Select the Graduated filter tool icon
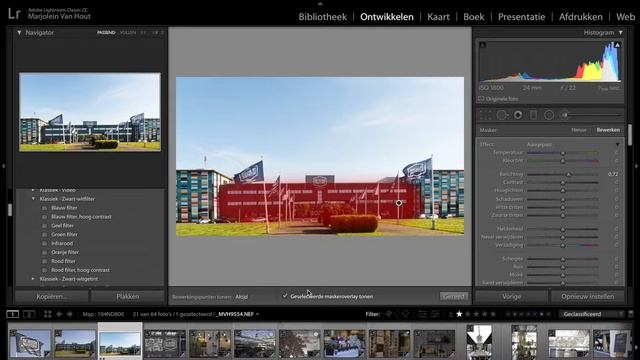The image size is (640, 360). click(533, 116)
